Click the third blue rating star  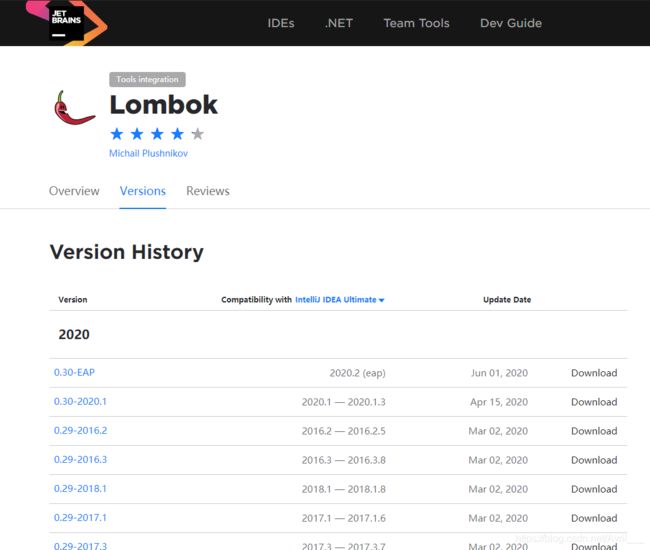pos(157,134)
